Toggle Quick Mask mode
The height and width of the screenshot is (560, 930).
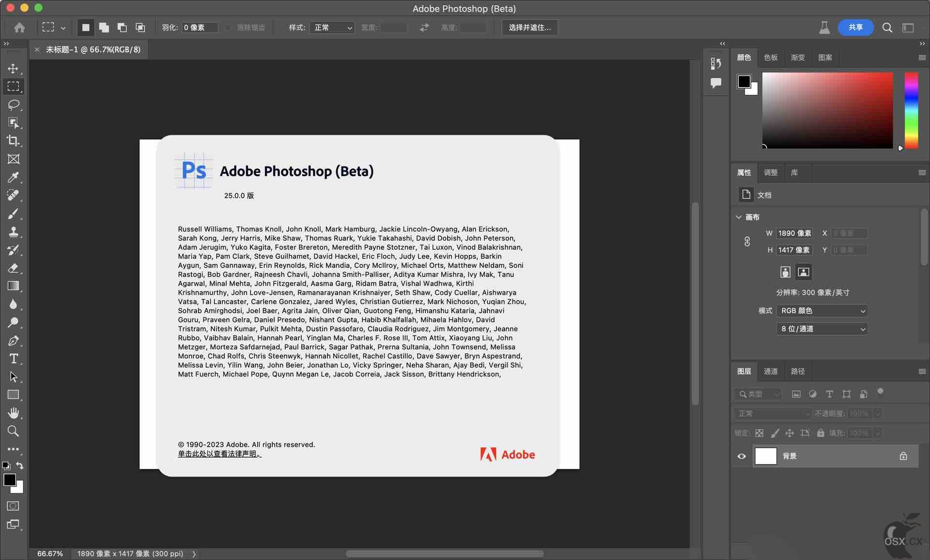click(x=13, y=506)
